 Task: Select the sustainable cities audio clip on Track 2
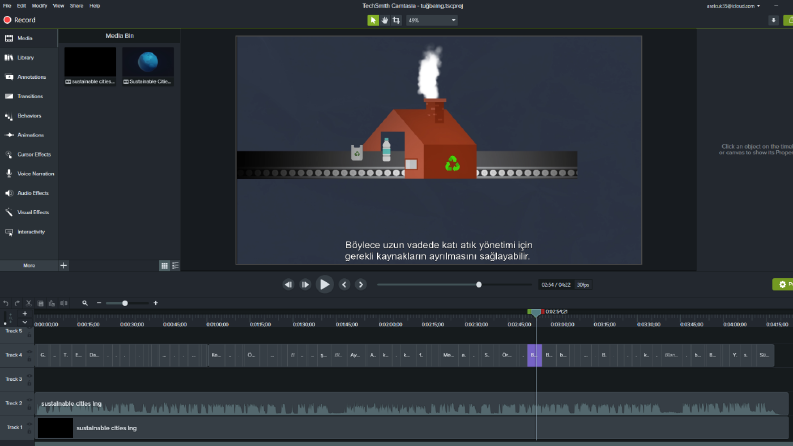(x=411, y=404)
